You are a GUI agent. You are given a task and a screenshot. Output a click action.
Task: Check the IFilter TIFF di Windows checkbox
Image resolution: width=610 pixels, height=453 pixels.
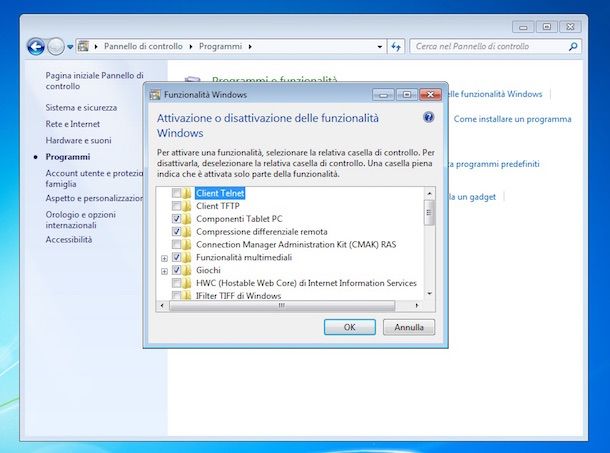tap(176, 295)
